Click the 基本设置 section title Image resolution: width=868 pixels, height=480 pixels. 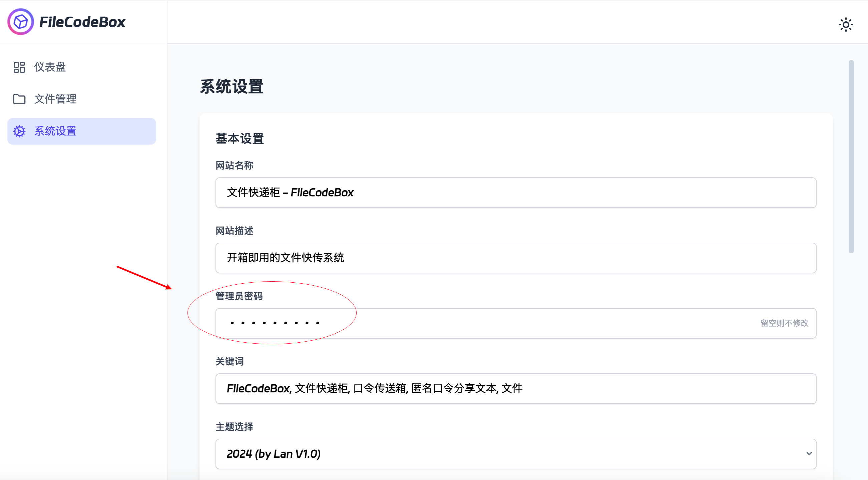[240, 139]
